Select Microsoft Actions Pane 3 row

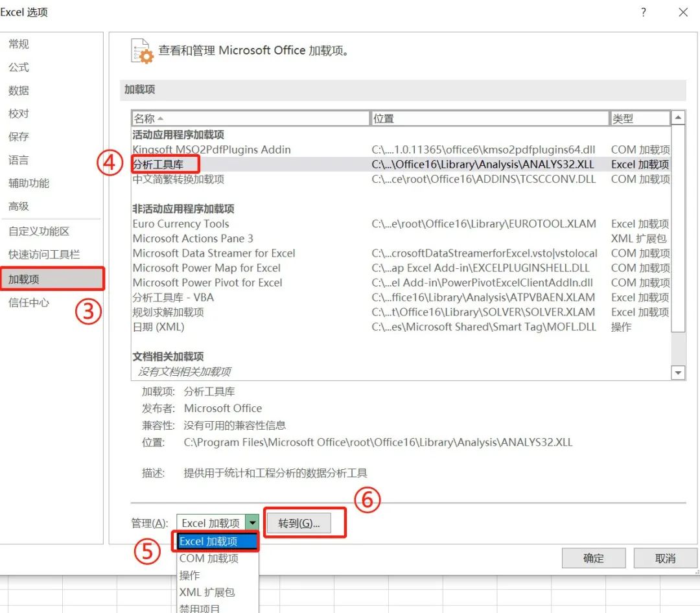(x=401, y=238)
